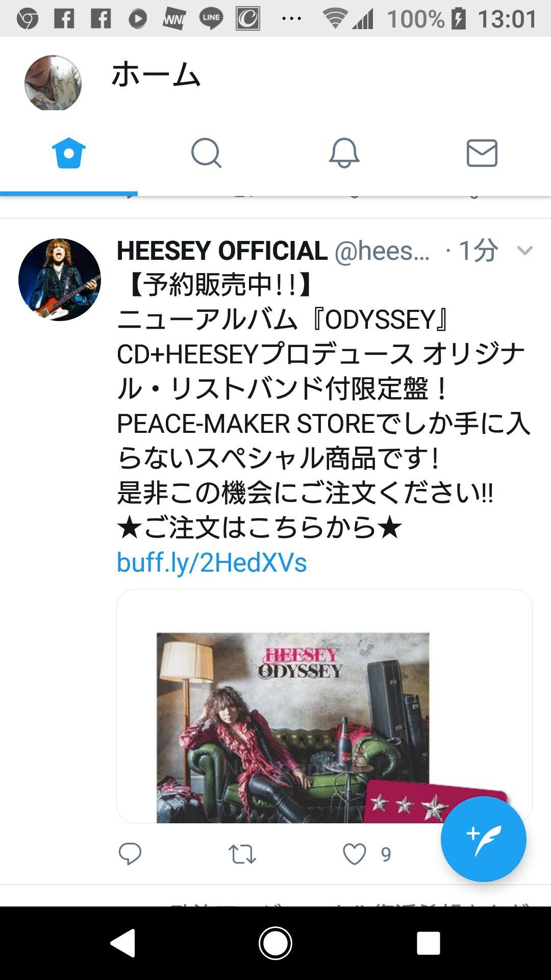Viewport: 551px width, 980px height.
Task: Follow the buff.ly/2HedXVs link
Action: [212, 562]
